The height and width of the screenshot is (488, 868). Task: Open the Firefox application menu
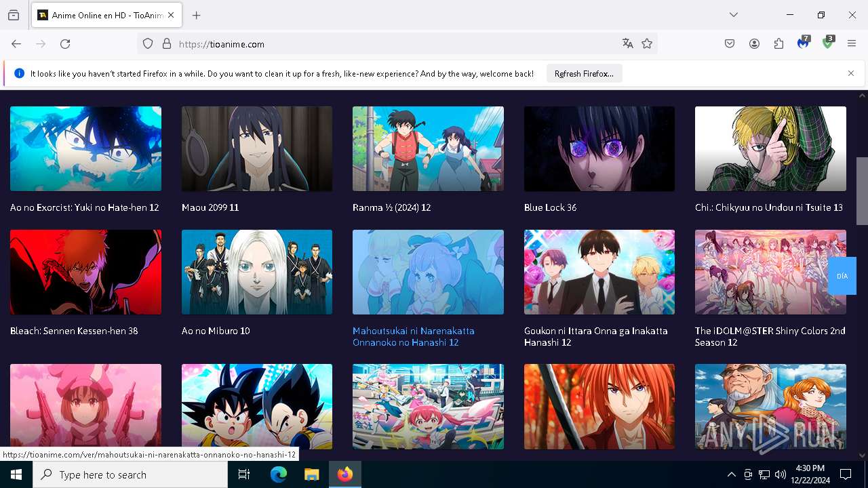[x=852, y=44]
